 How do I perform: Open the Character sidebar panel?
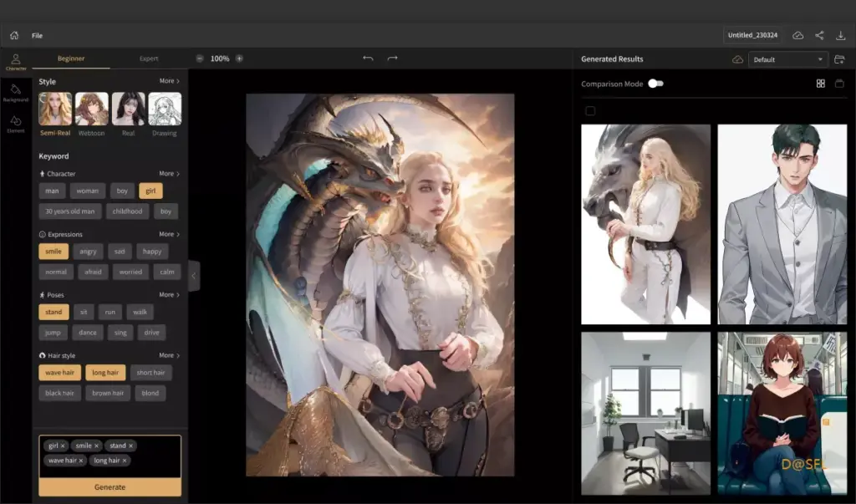(16, 62)
